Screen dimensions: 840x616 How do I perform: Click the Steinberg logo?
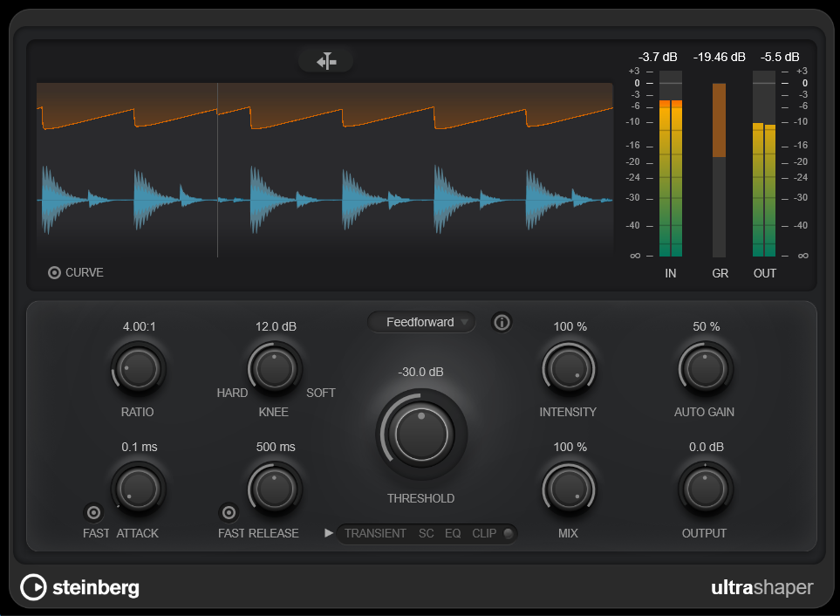pyautogui.click(x=80, y=587)
